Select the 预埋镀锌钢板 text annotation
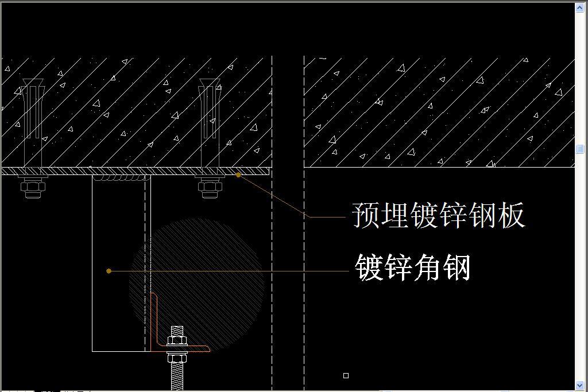This screenshot has height=392, width=588. (x=438, y=216)
